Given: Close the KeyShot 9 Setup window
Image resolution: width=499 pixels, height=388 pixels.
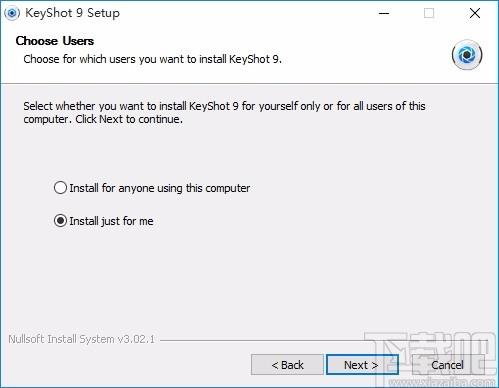Looking at the screenshot, I should [475, 13].
